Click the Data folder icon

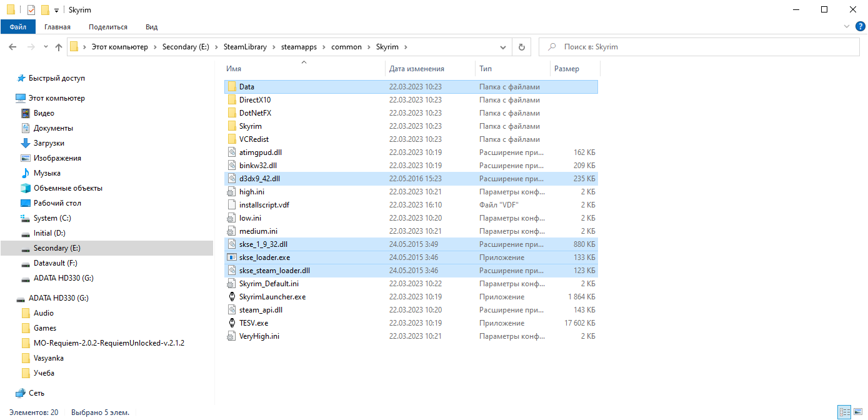pyautogui.click(x=231, y=87)
